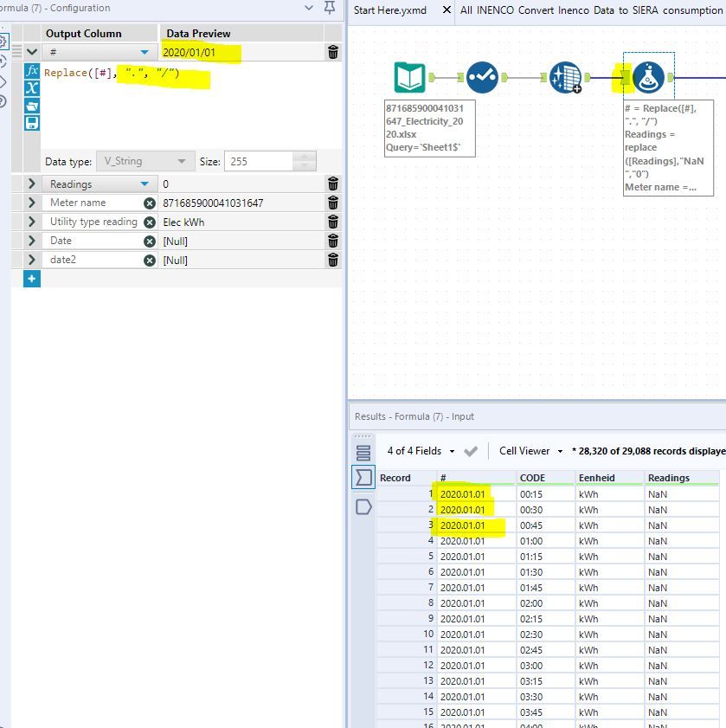Click the CODE column header in Results
This screenshot has height=728, width=726.
coord(532,478)
